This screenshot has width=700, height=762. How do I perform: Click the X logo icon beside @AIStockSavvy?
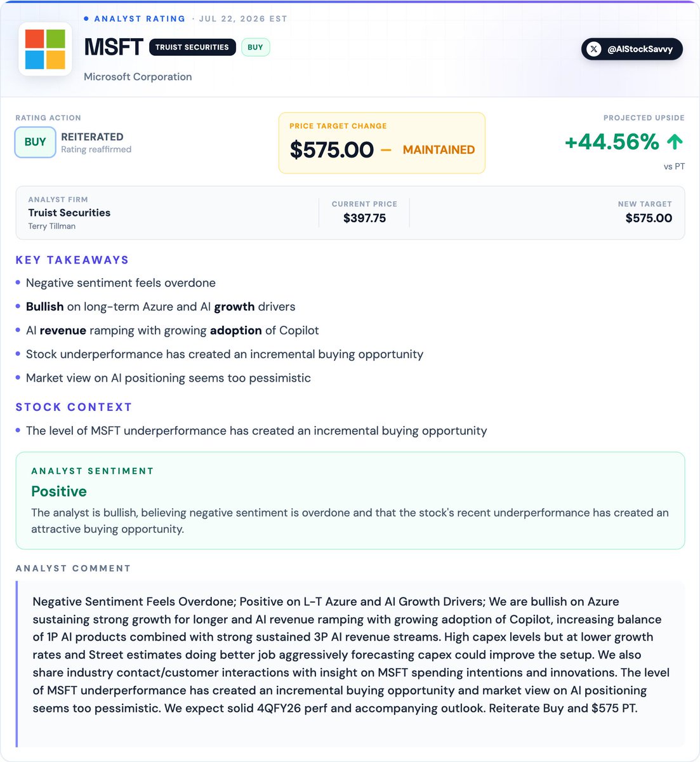click(594, 49)
